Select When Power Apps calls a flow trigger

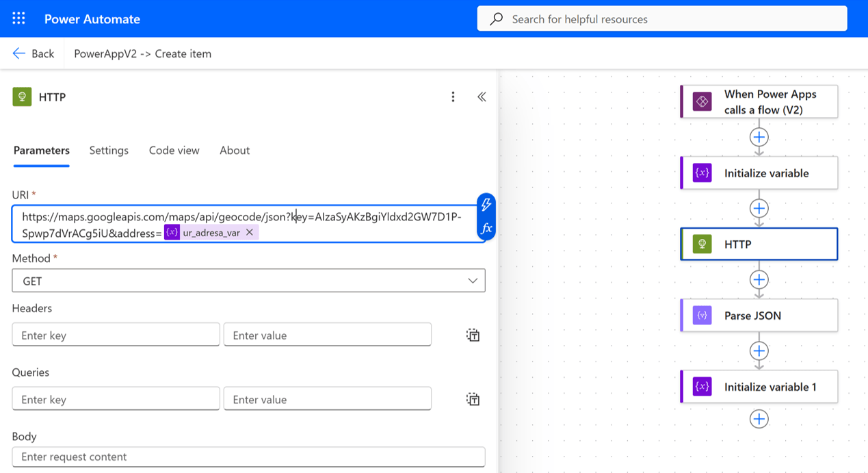coord(759,102)
